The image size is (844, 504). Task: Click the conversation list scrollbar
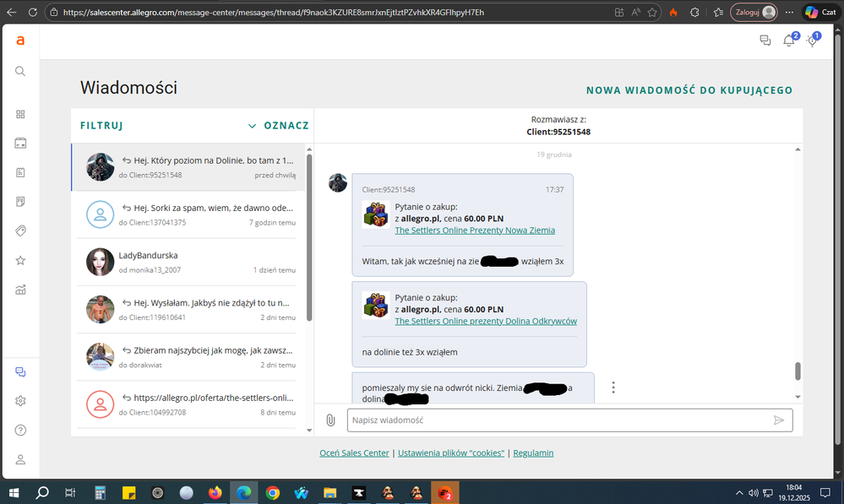tap(309, 236)
